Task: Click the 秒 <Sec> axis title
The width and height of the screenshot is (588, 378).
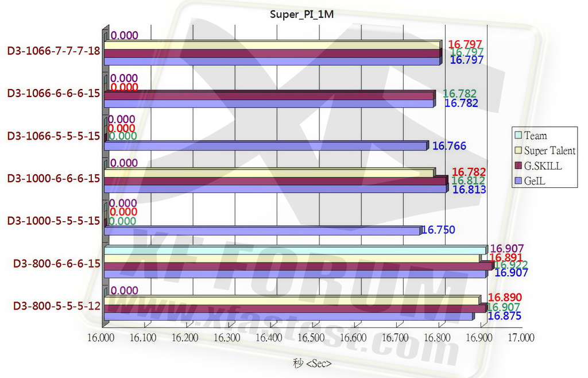Action: (x=312, y=364)
